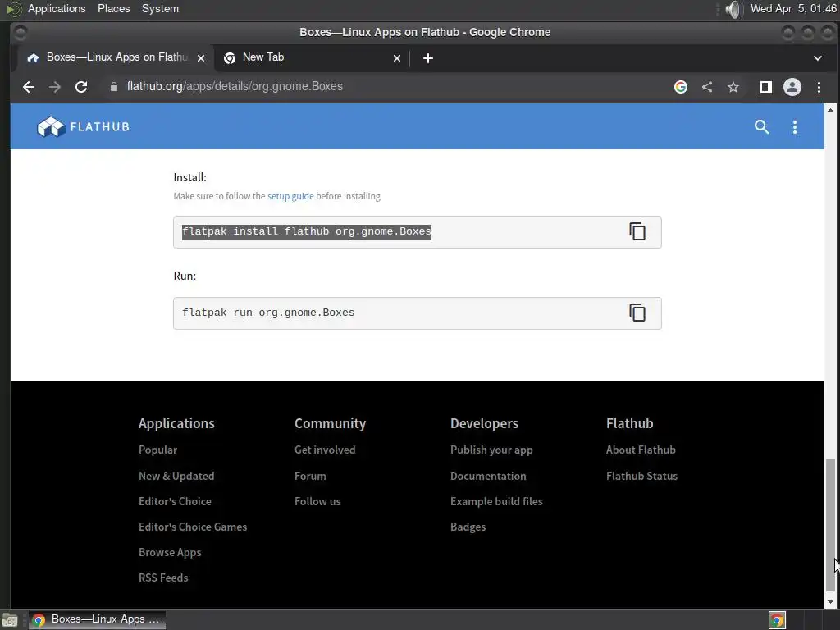Open the Places menu
Viewport: 840px width, 630px height.
coord(113,8)
